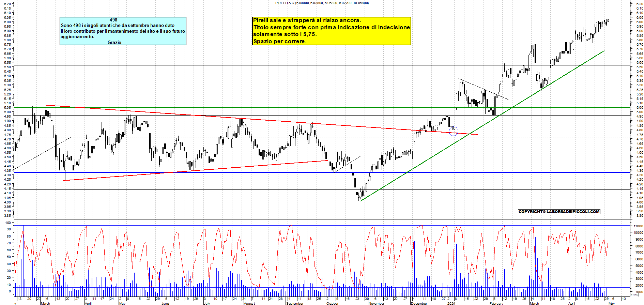Click the text 'Spazio per correre.'
This screenshot has width=644, height=305.
(x=280, y=42)
